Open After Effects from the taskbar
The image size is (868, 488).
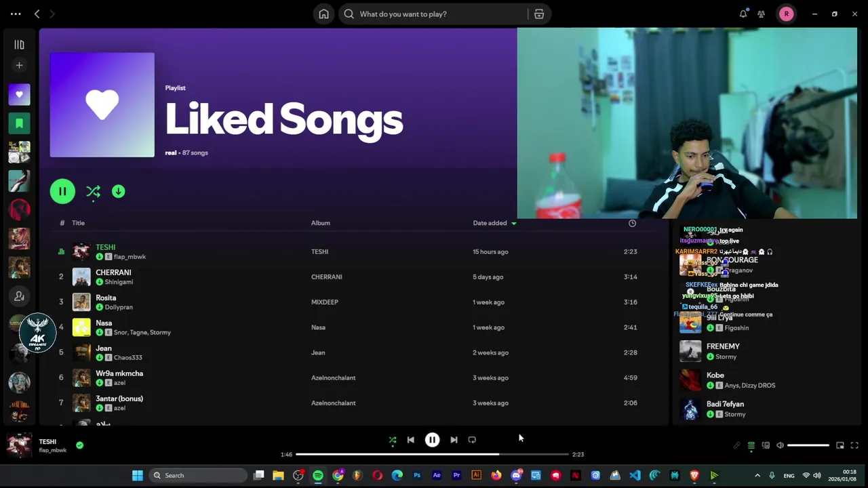point(437,475)
